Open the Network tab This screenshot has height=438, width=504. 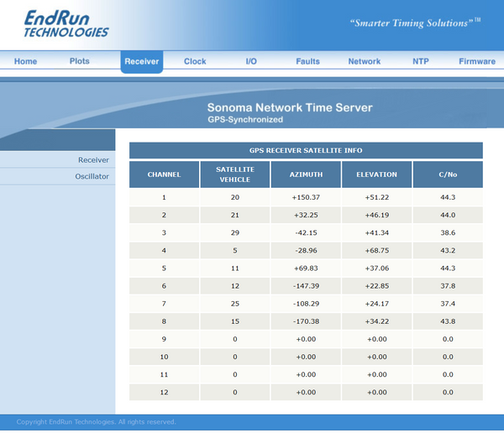[x=365, y=61]
